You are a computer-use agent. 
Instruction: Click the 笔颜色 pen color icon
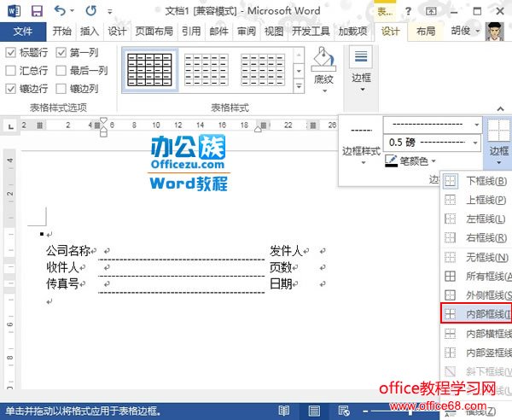coord(391,160)
